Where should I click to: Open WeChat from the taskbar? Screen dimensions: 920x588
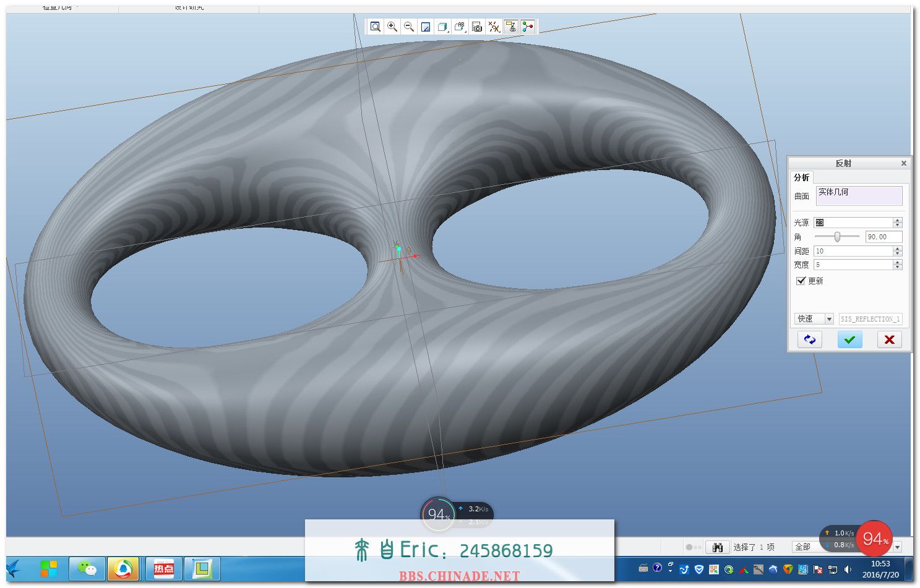click(x=87, y=569)
